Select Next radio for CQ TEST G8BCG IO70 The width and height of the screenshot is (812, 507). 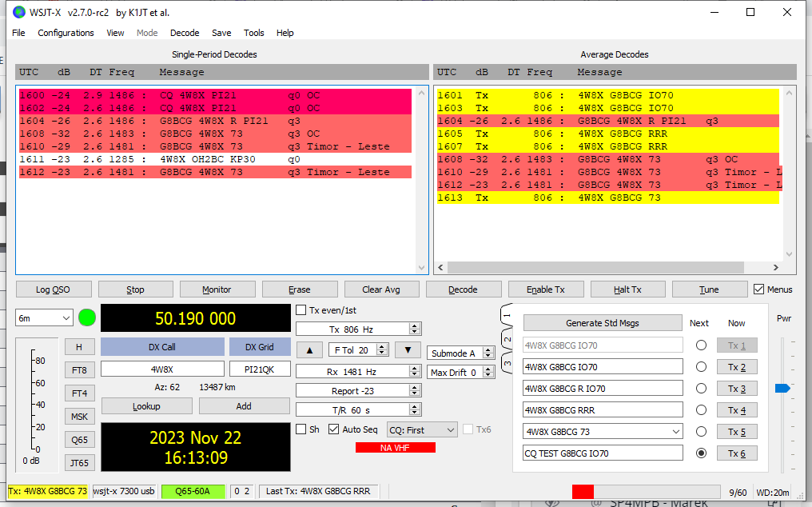coord(701,453)
